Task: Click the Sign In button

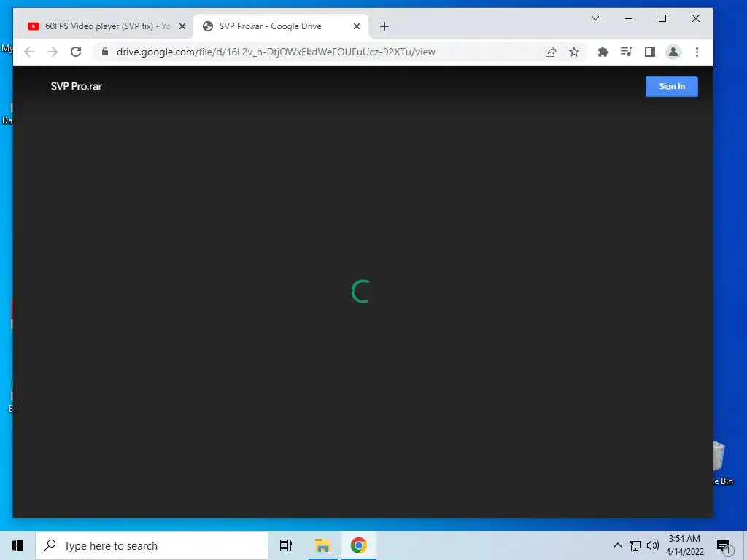Action: pos(671,86)
